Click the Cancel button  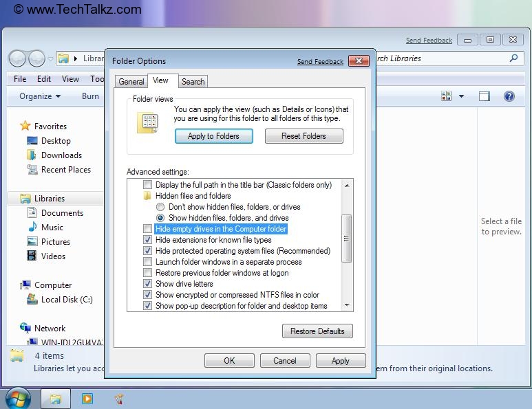285,361
